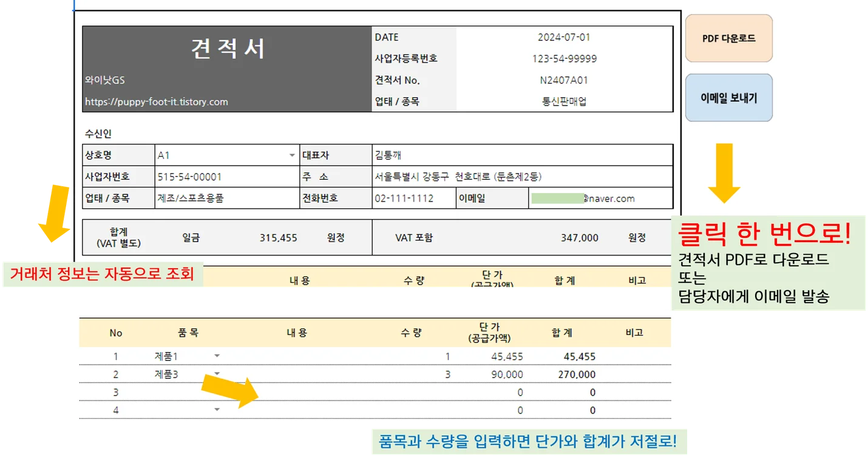Screen dimensions: 868x460
Task: Open the puppy-foot-it.tistory.com link
Action: point(157,102)
